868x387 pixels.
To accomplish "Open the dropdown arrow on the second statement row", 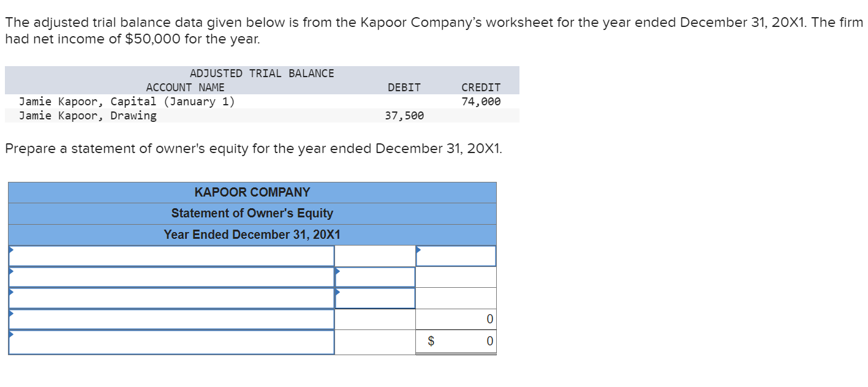I will click(x=11, y=271).
